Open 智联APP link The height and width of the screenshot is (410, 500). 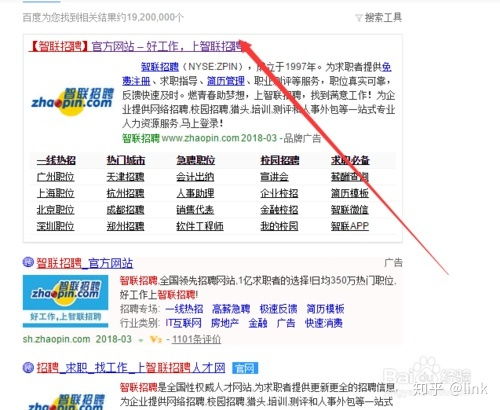coord(350,226)
